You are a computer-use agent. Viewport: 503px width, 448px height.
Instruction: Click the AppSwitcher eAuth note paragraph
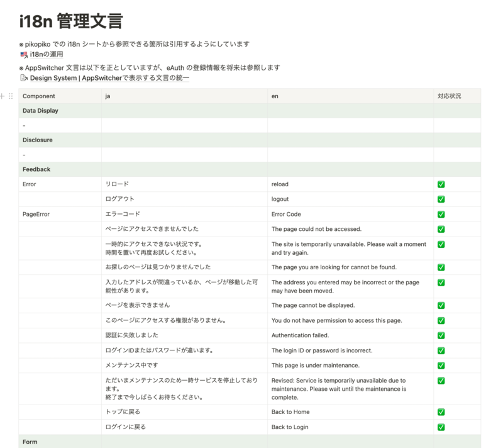point(150,68)
